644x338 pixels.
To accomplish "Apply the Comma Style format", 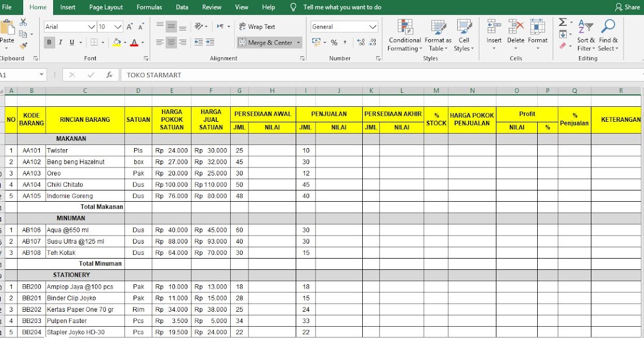I will click(345, 42).
